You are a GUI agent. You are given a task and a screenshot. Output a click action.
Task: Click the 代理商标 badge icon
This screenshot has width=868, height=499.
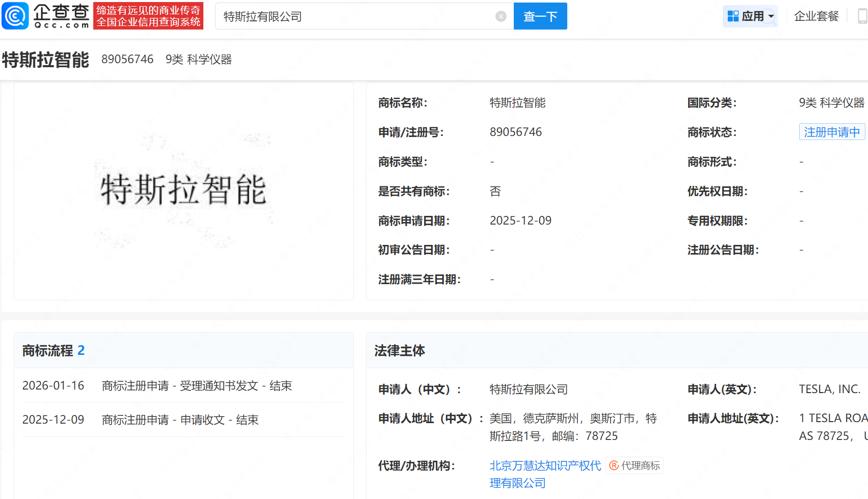[x=614, y=465]
